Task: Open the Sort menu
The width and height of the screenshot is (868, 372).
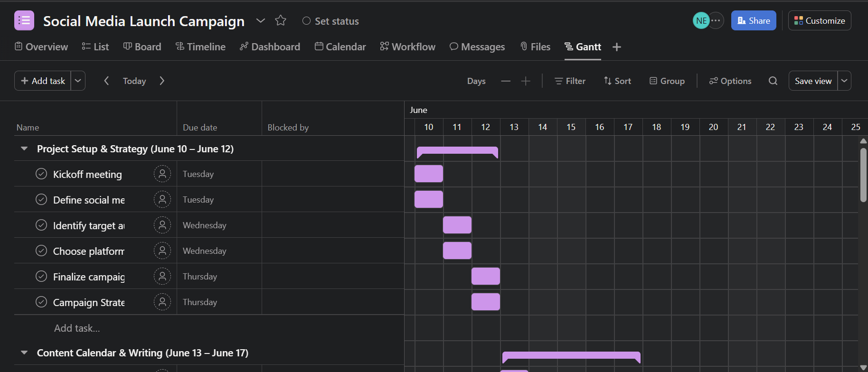Action: pos(617,81)
